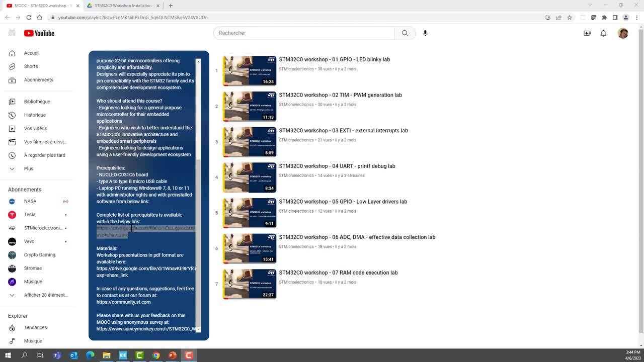The height and width of the screenshot is (362, 644).
Task: Open video 01 GPIO - LED blinky lab
Action: click(x=334, y=59)
